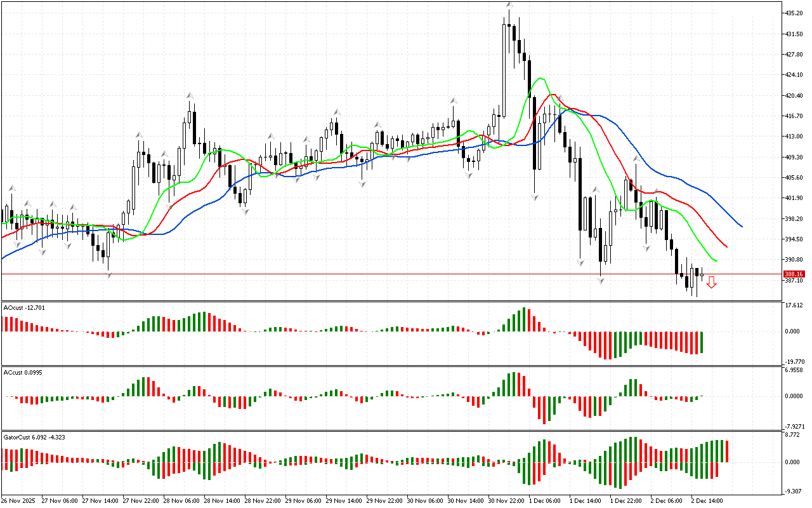The width and height of the screenshot is (812, 508).
Task: Click the horizontal current price line
Action: coord(381,274)
